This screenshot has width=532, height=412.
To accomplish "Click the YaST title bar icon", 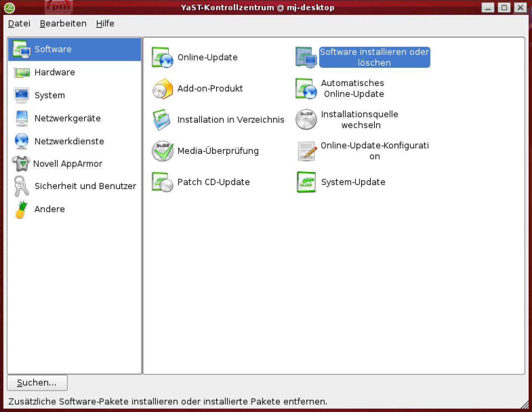I will coord(10,7).
